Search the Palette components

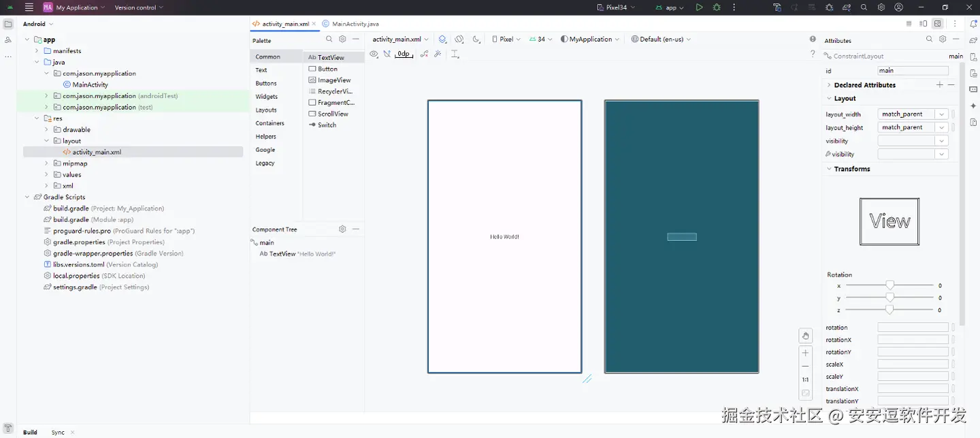point(329,40)
